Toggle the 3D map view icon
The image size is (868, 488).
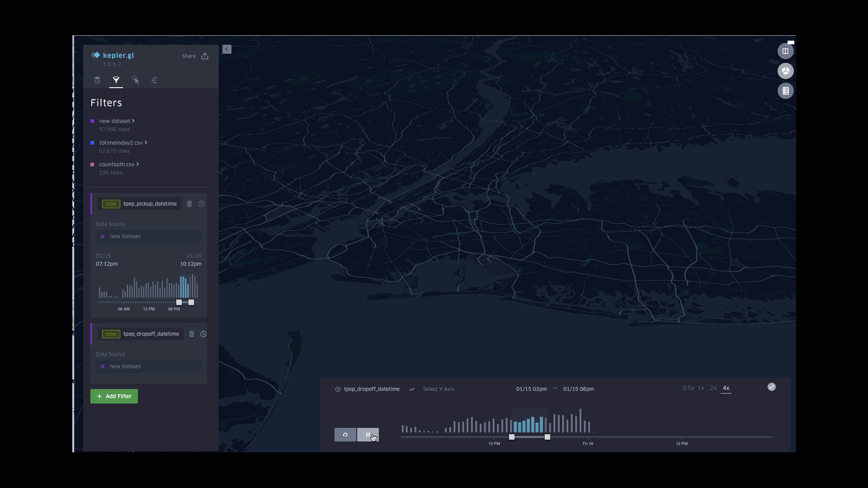pyautogui.click(x=785, y=71)
